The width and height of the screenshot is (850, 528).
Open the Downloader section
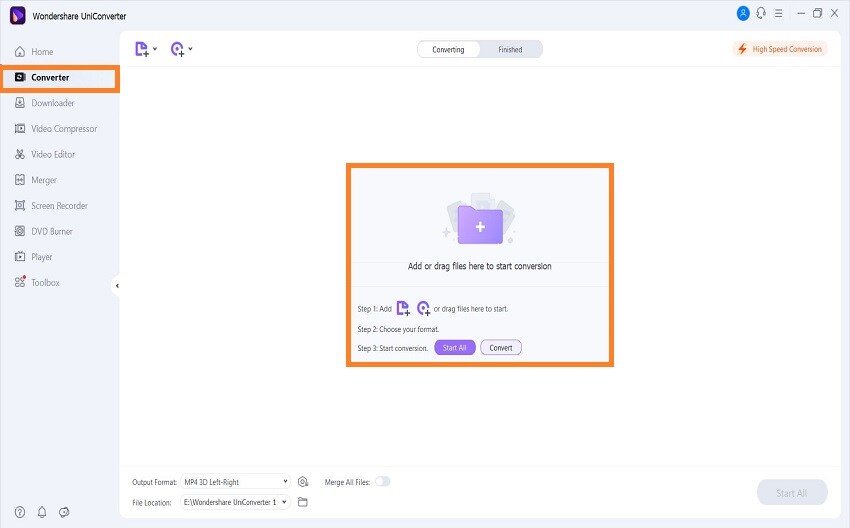pyautogui.click(x=44, y=103)
